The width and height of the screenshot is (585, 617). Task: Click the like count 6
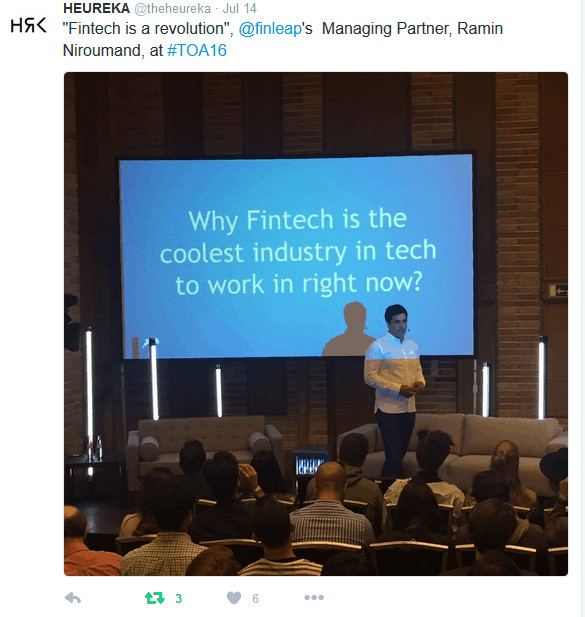pyautogui.click(x=255, y=599)
